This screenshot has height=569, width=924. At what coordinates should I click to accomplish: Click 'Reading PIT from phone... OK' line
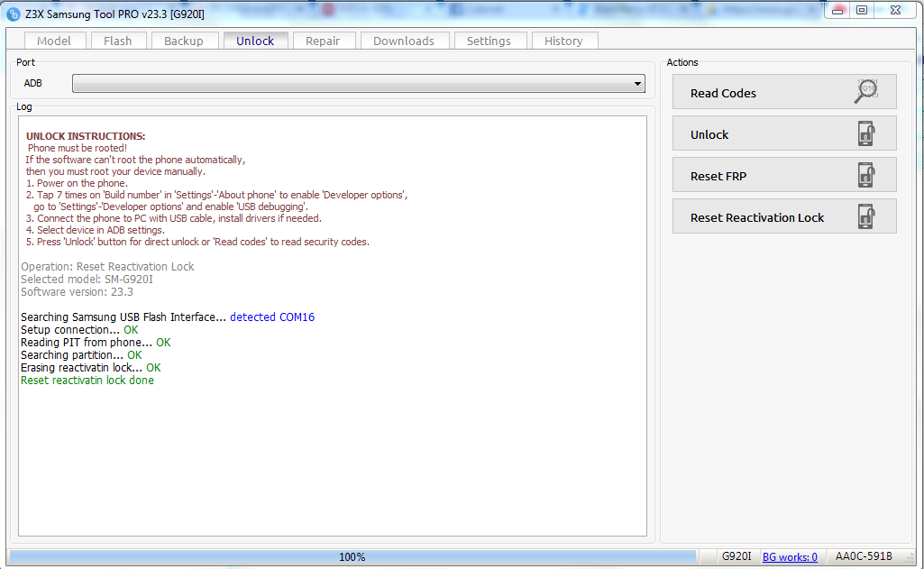pos(96,343)
